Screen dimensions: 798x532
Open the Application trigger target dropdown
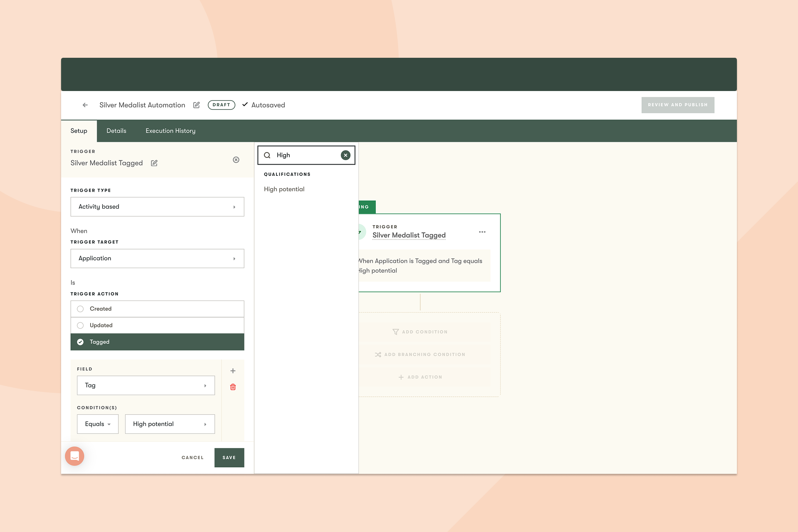click(157, 259)
